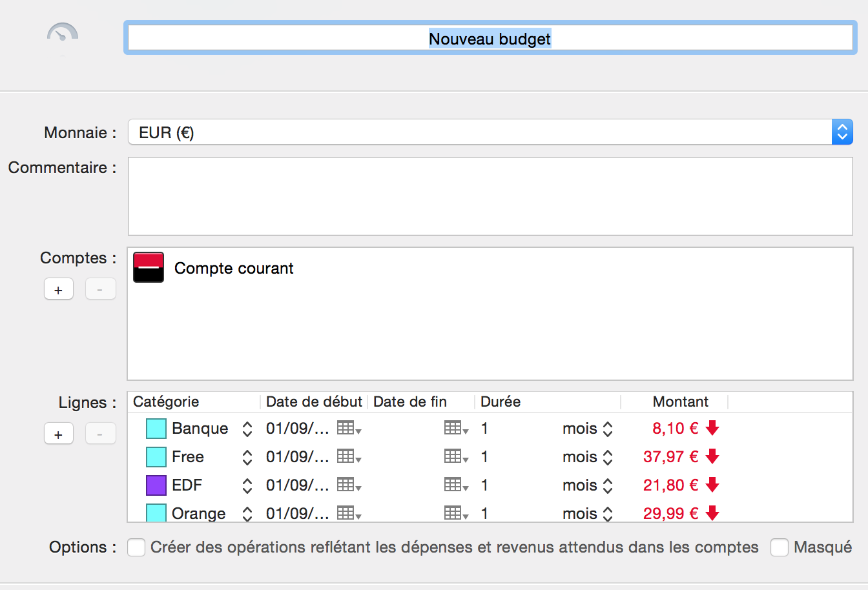868x590 pixels.
Task: Click the cyan color swatch for Orange
Action: click(156, 513)
